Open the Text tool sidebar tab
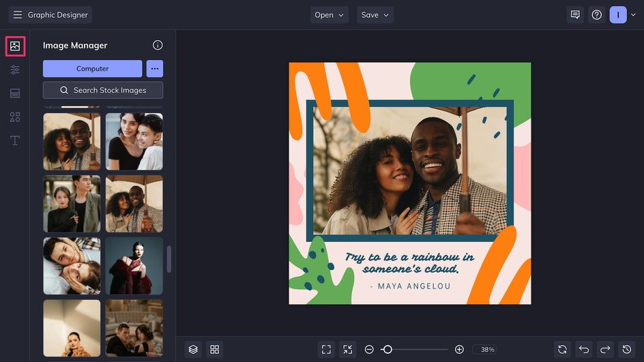The image size is (644, 362). click(x=15, y=140)
